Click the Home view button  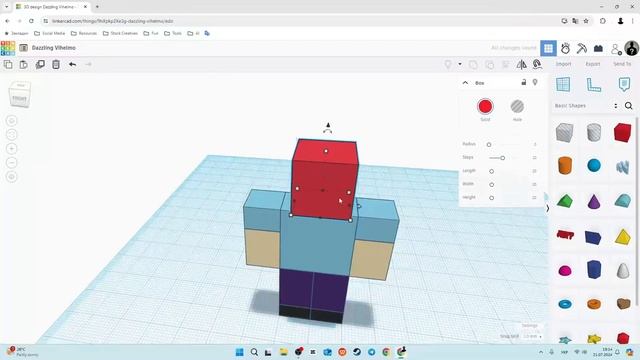point(11,121)
